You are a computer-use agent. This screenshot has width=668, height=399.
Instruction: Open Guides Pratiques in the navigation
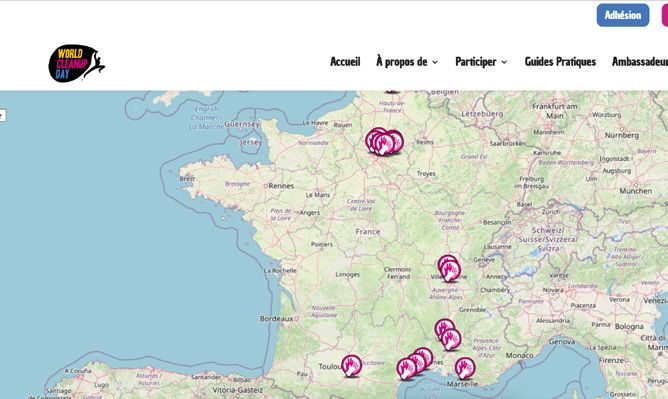(560, 62)
